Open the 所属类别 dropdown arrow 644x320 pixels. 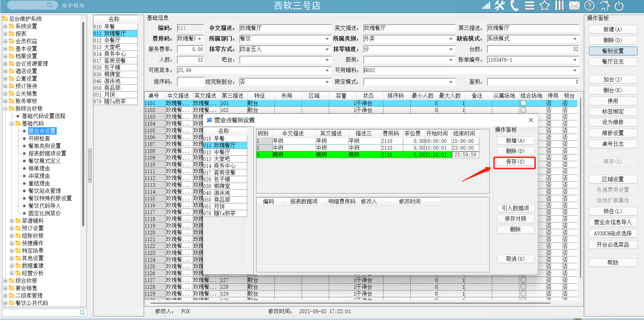[x=451, y=39]
